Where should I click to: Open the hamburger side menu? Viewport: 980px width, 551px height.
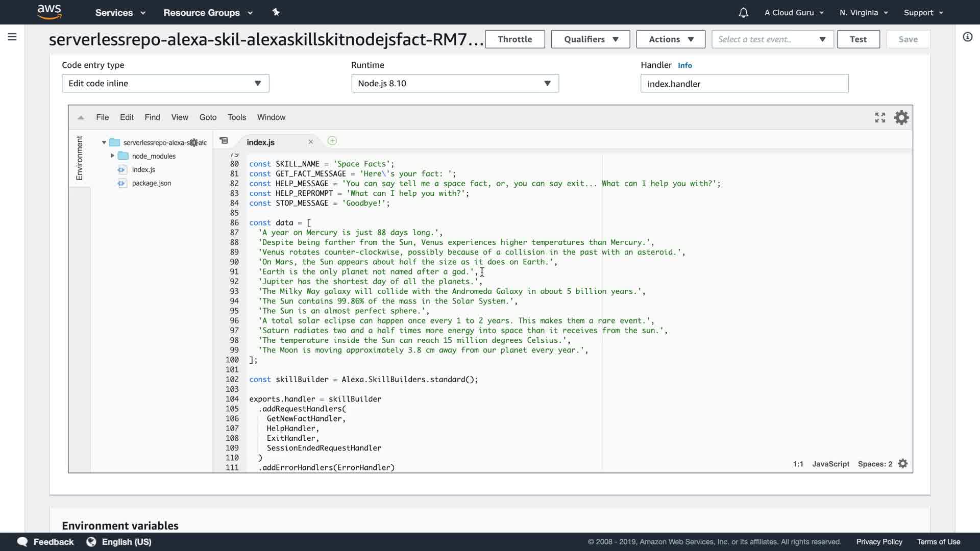pyautogui.click(x=12, y=37)
